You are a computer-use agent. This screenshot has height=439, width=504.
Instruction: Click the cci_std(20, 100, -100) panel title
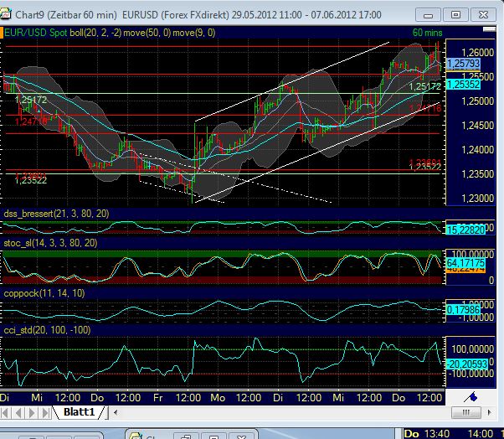47,330
